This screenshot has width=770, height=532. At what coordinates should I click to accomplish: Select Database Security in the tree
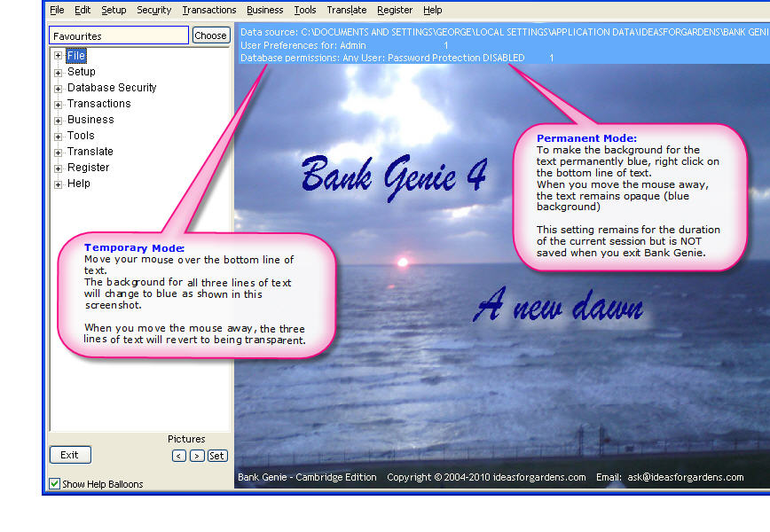(x=112, y=88)
